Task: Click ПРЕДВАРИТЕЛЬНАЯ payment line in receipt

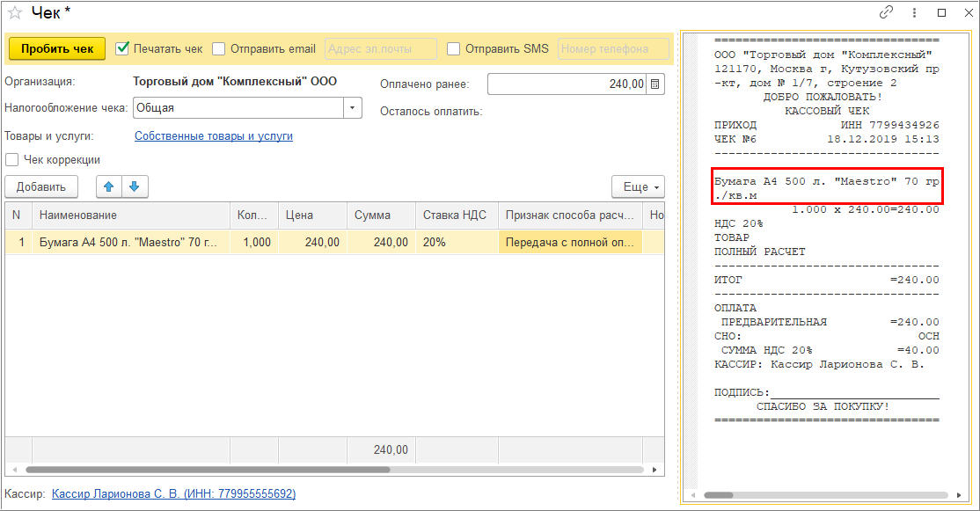Action: coord(827,322)
